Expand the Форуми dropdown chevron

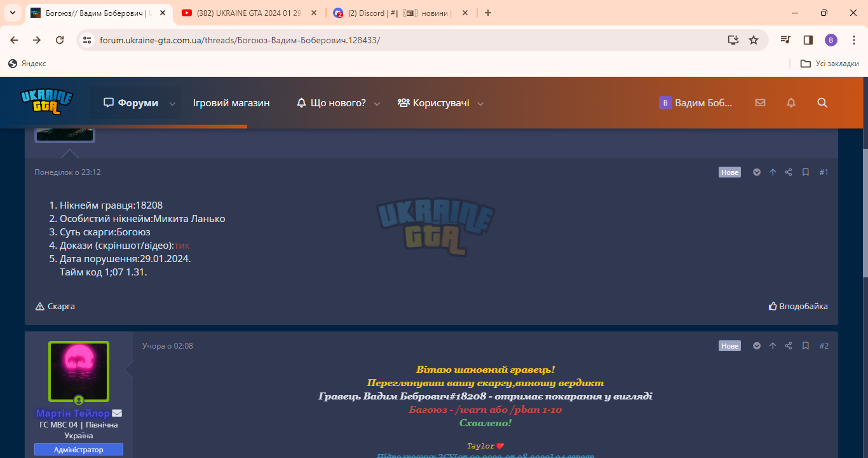(172, 103)
